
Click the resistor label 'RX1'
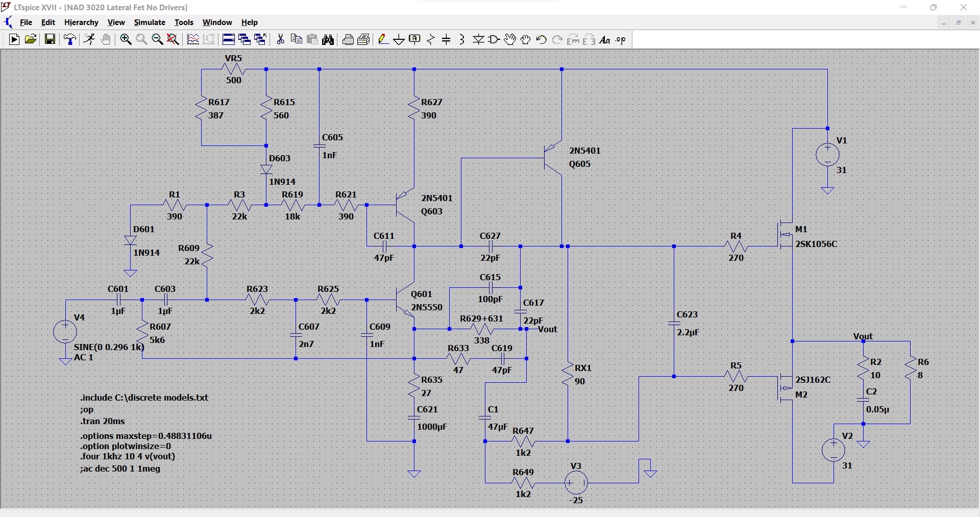click(583, 368)
